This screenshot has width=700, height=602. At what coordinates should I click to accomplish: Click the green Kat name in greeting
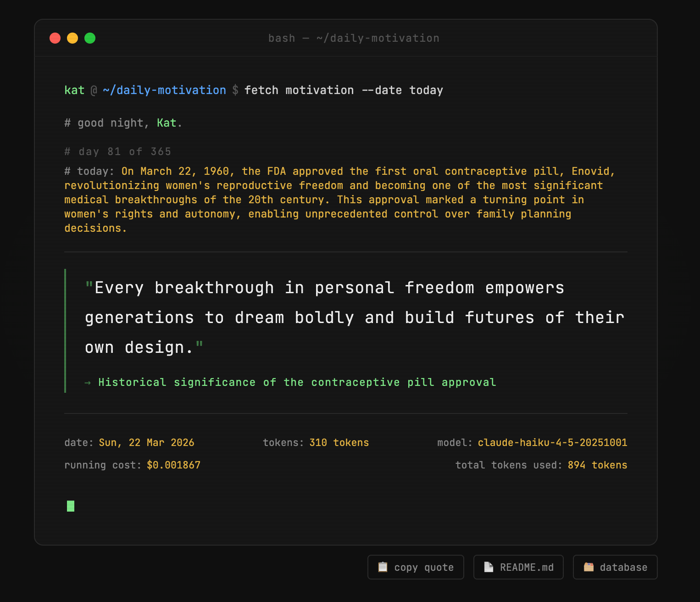[x=167, y=123]
